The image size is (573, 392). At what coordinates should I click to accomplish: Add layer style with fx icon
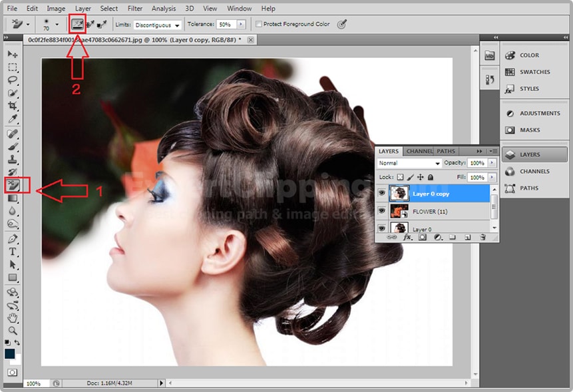pos(408,237)
